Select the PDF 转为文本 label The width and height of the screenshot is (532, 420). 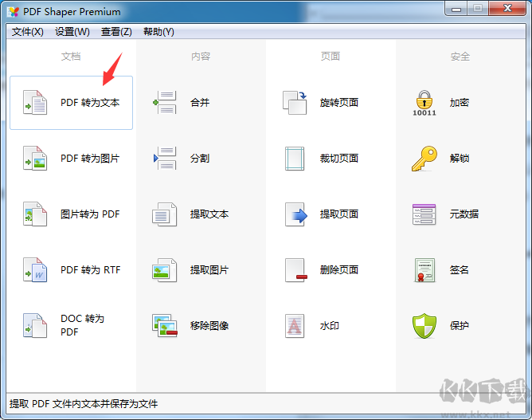90,103
